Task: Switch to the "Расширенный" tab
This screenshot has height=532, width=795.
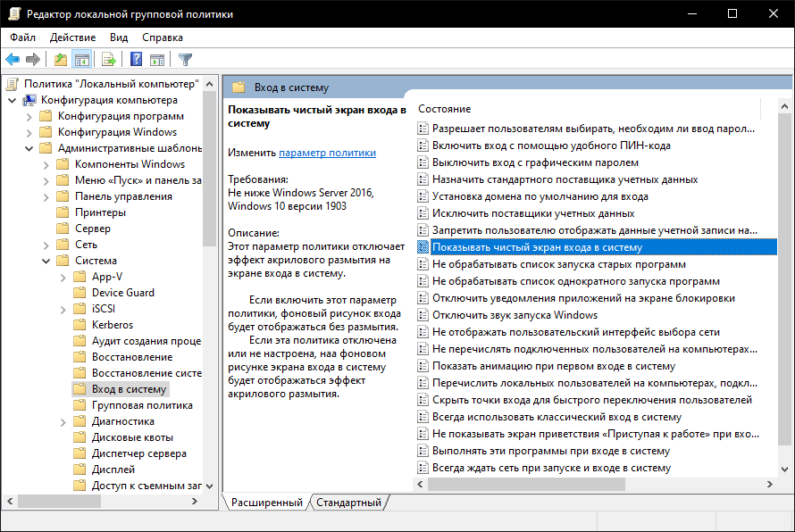Action: tap(267, 503)
